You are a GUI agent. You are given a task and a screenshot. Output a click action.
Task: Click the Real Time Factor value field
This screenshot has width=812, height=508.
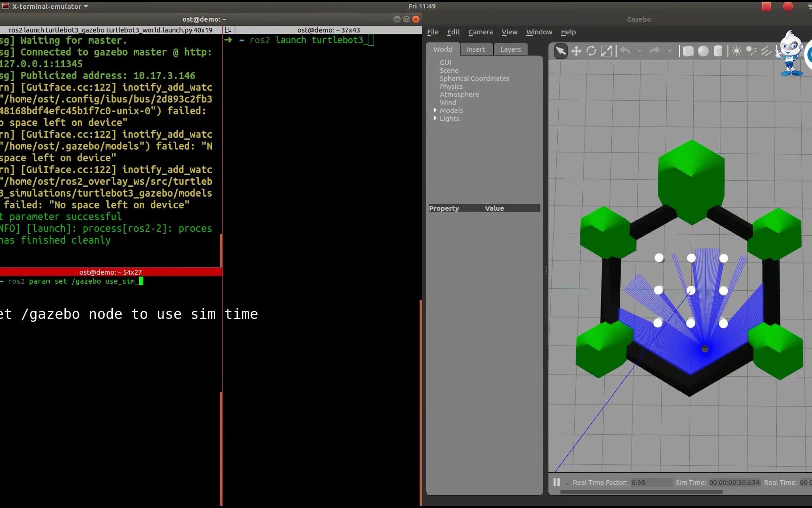tap(651, 483)
